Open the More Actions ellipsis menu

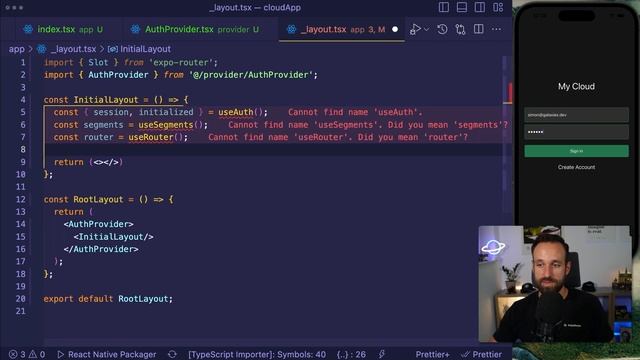496,29
